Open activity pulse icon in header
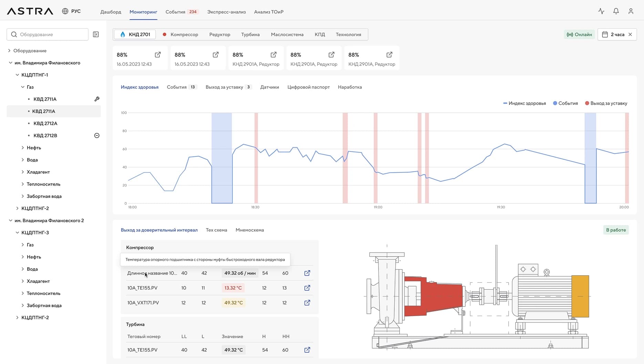644x364 pixels. pyautogui.click(x=601, y=11)
